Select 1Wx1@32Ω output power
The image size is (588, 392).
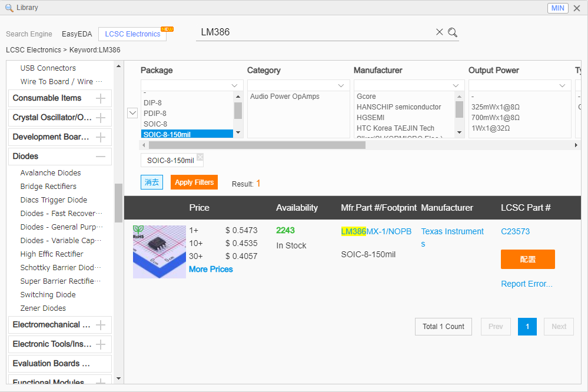(490, 128)
